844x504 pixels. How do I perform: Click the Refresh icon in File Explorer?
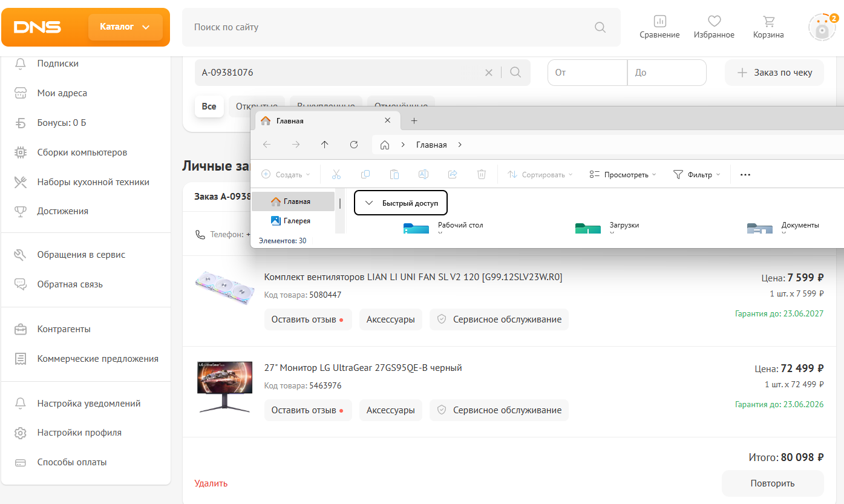point(354,145)
